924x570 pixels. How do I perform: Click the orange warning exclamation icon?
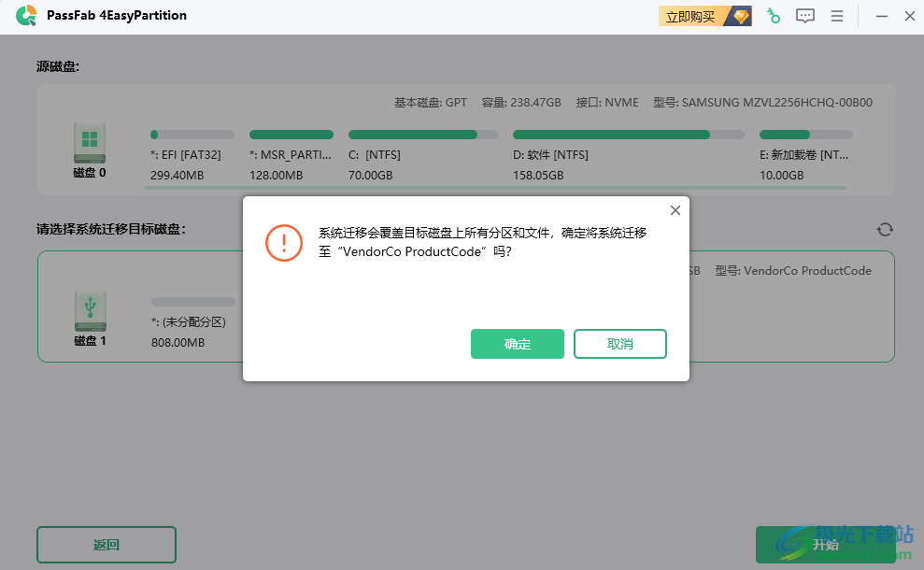click(x=283, y=243)
